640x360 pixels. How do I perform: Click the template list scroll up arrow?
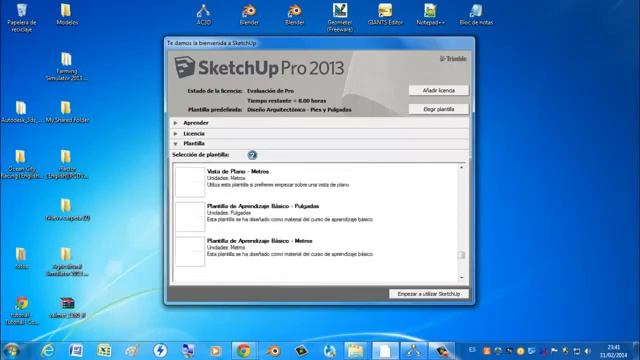(461, 167)
